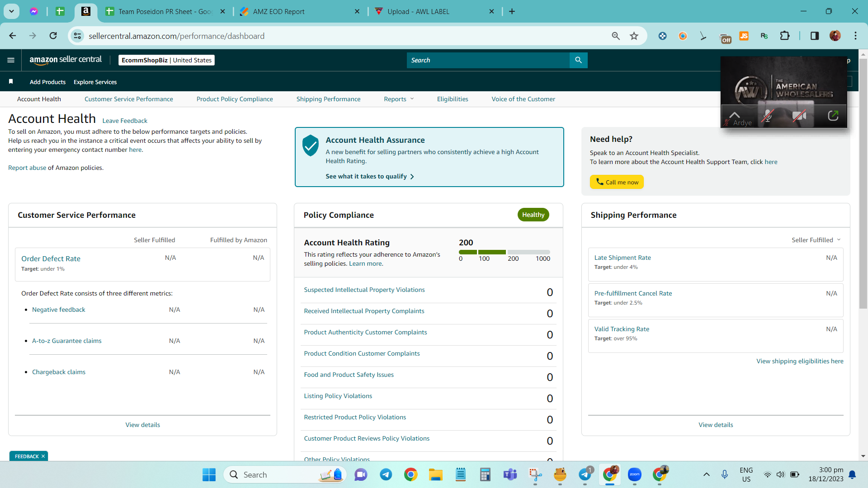Click the Late Shipment Rate link
Image resolution: width=868 pixels, height=488 pixels.
[x=623, y=258]
